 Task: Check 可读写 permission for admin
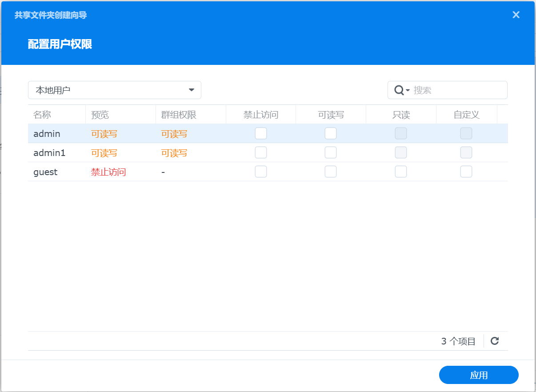pos(331,133)
